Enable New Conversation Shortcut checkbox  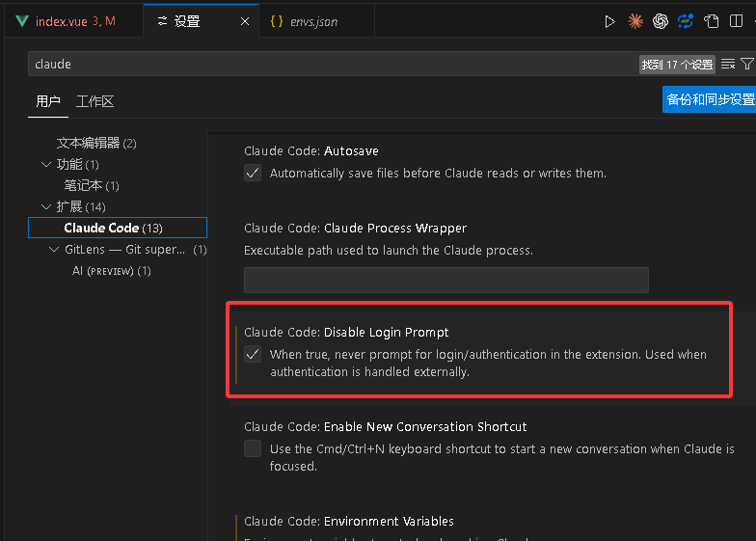pyautogui.click(x=253, y=448)
